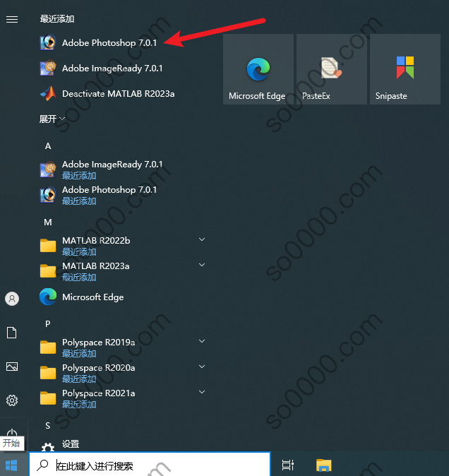Open Pictures from the Start sidebar
Viewport: 449px width, 476px height.
tap(12, 367)
